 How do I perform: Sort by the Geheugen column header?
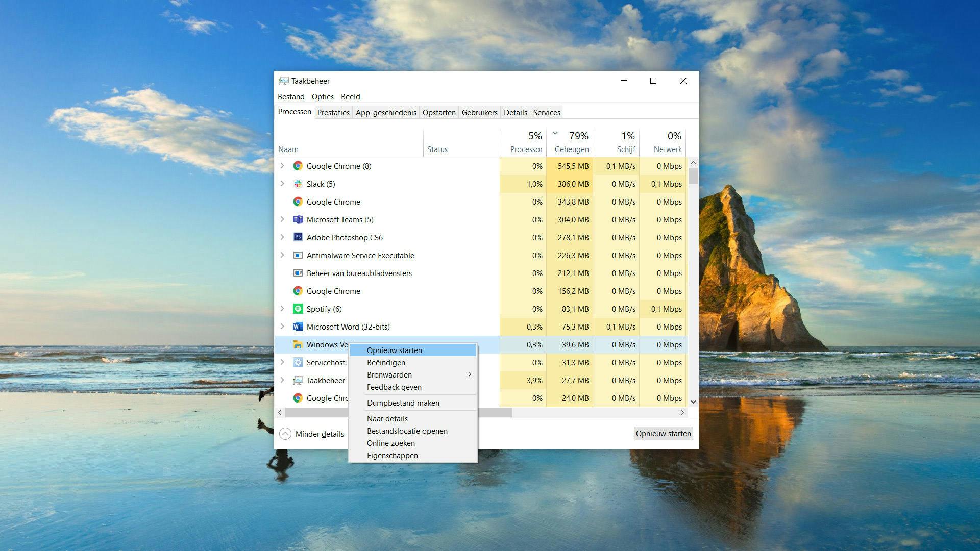coord(571,149)
